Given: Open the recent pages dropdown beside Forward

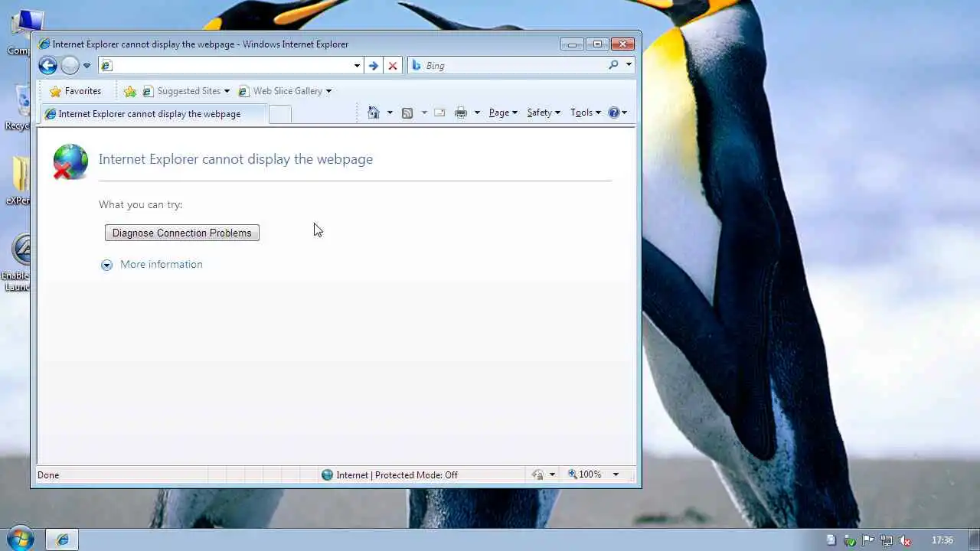Looking at the screenshot, I should pyautogui.click(x=87, y=66).
